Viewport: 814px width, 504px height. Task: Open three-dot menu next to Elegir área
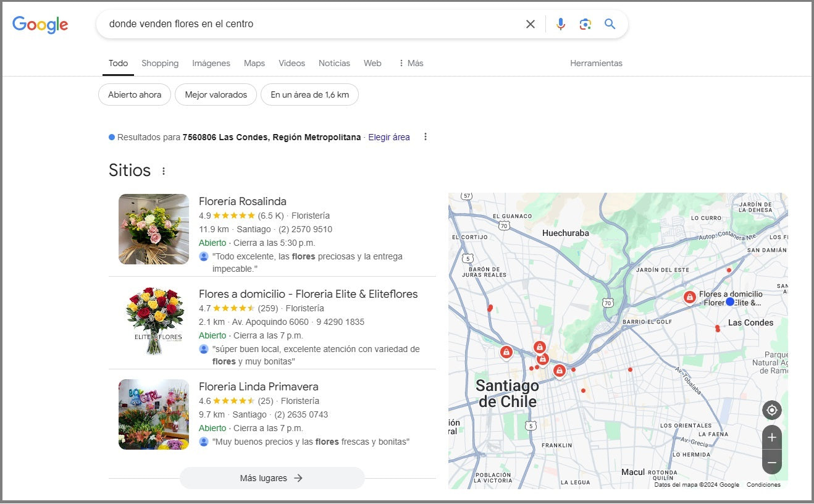coord(426,137)
